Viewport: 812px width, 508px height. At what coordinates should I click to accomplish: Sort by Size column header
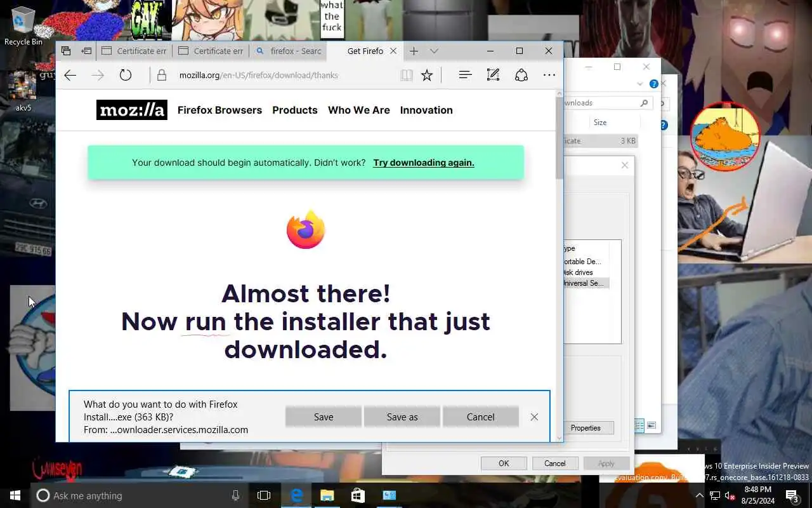tap(600, 123)
